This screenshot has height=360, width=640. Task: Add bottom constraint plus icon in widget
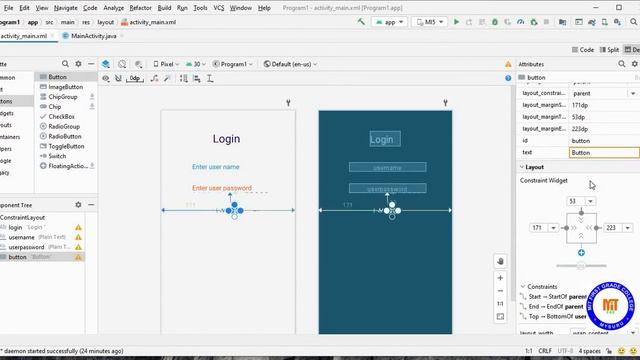[x=581, y=253]
